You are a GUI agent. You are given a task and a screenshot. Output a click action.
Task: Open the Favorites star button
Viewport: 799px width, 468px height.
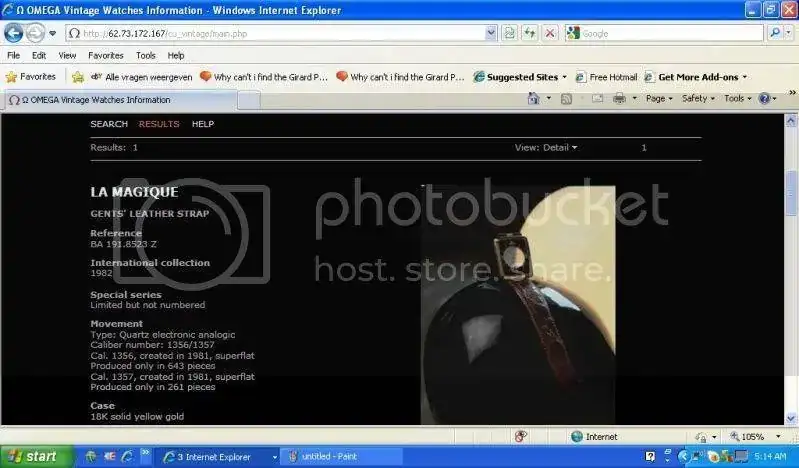pyautogui.click(x=31, y=77)
